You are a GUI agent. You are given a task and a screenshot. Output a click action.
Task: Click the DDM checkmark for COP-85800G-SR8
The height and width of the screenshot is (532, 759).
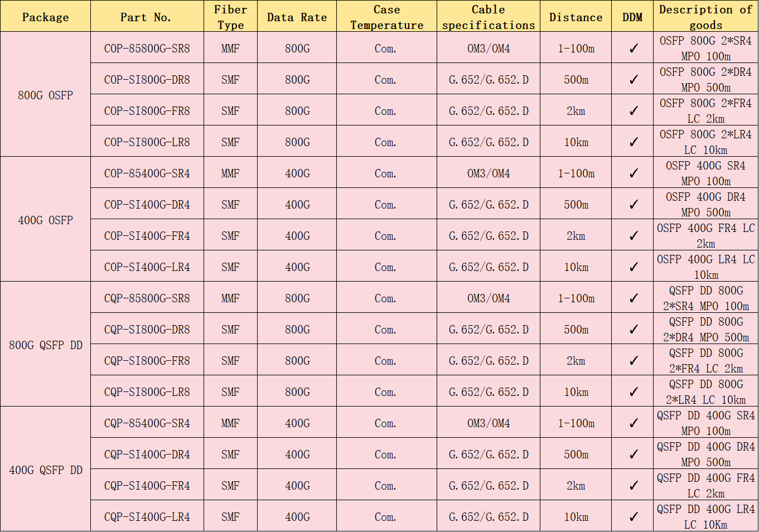click(633, 49)
